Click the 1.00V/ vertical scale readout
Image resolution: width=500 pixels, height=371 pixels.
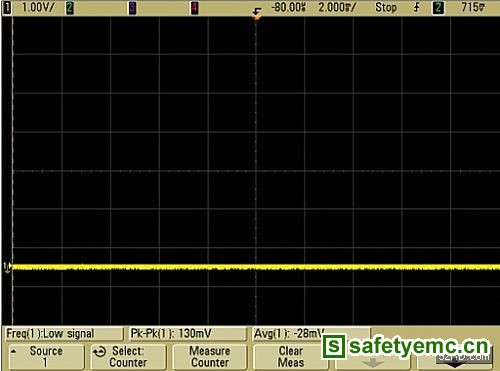[x=37, y=7]
